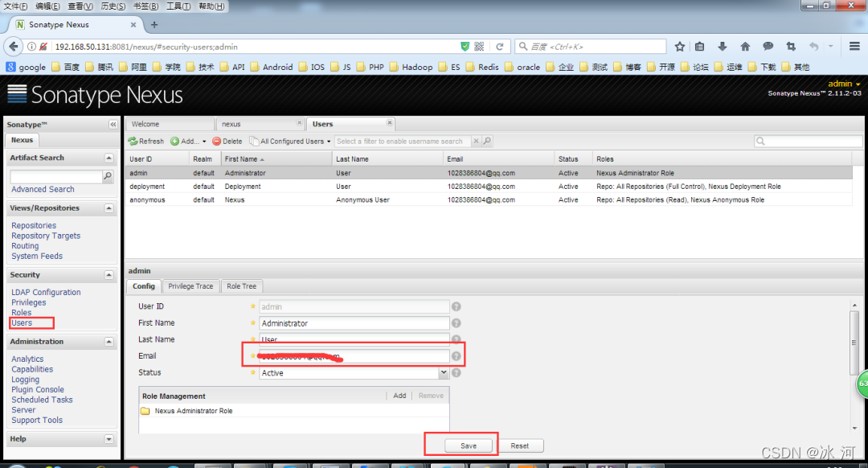Click the Refresh users toolbar button
868x468 pixels.
click(146, 142)
